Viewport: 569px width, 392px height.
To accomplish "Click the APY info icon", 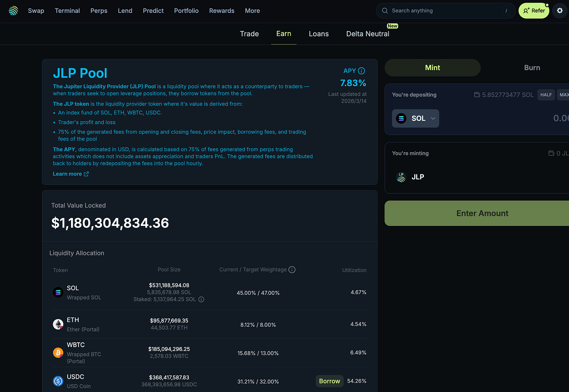I will point(361,71).
